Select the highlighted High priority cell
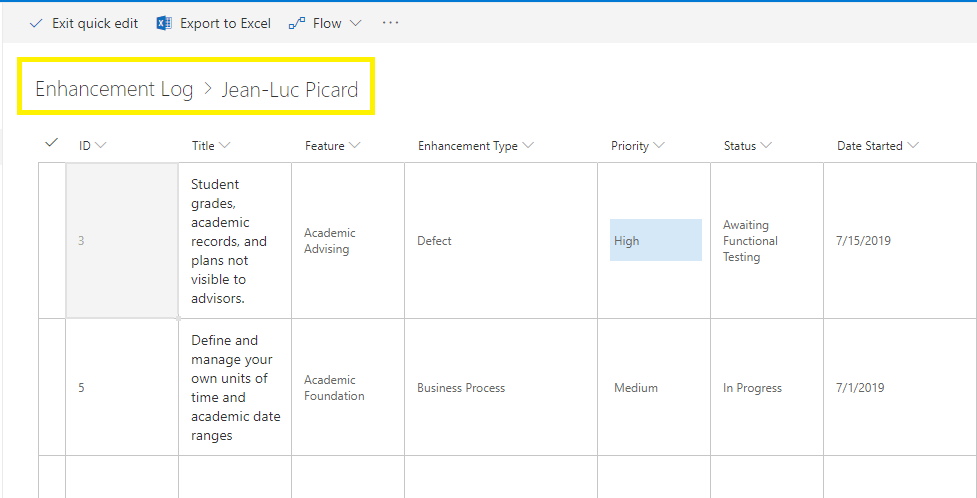 pos(655,241)
